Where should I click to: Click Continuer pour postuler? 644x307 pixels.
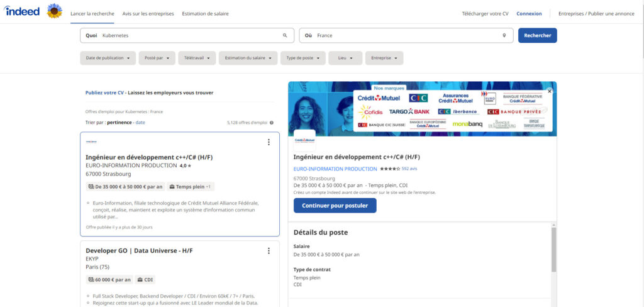tap(335, 206)
